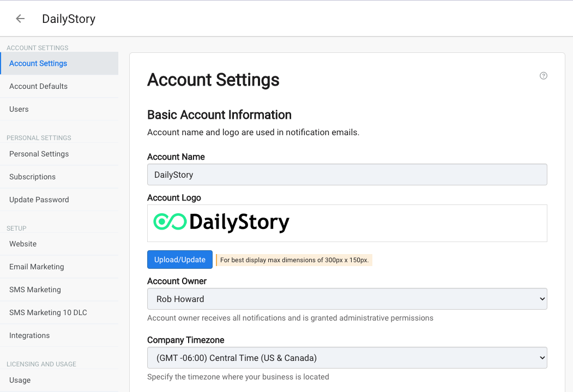Open SMS Marketing setup
The height and width of the screenshot is (392, 573).
click(59, 290)
